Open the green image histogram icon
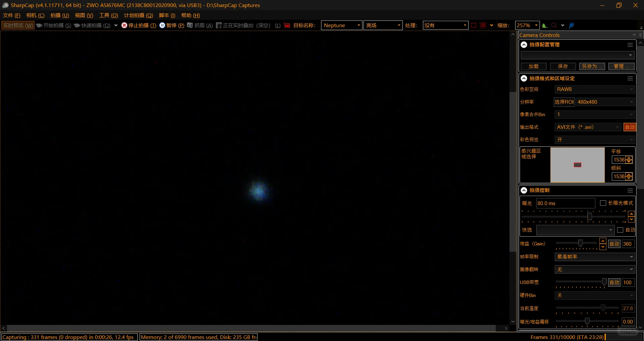This screenshot has width=644, height=341. click(x=545, y=26)
